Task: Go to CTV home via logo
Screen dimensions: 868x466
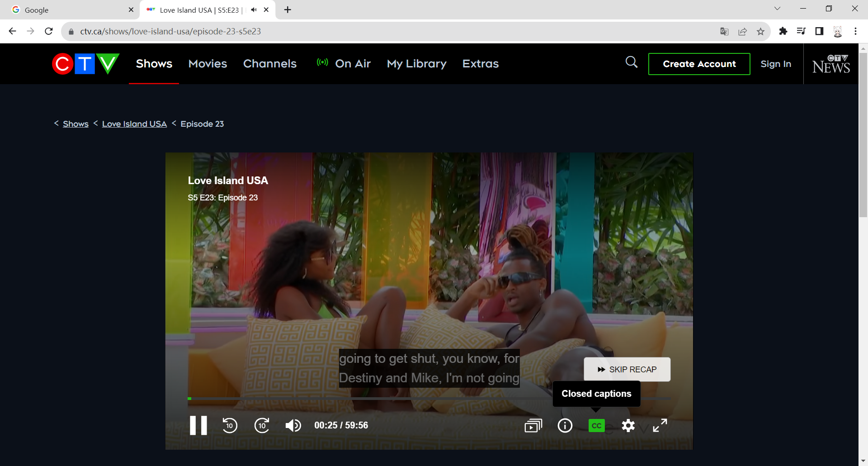Action: 86,64
